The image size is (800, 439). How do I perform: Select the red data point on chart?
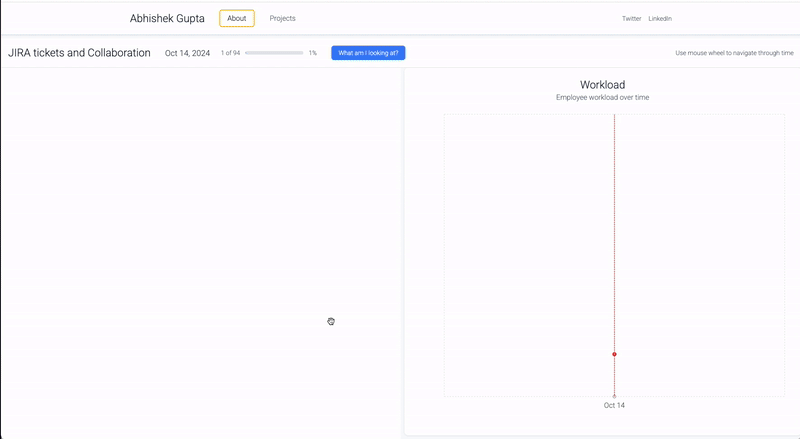pyautogui.click(x=614, y=354)
